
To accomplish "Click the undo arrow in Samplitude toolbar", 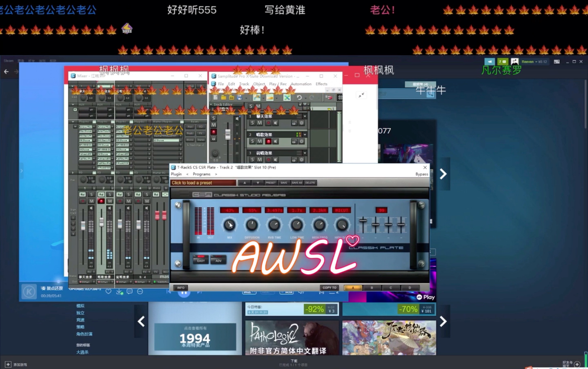I will [x=299, y=97].
